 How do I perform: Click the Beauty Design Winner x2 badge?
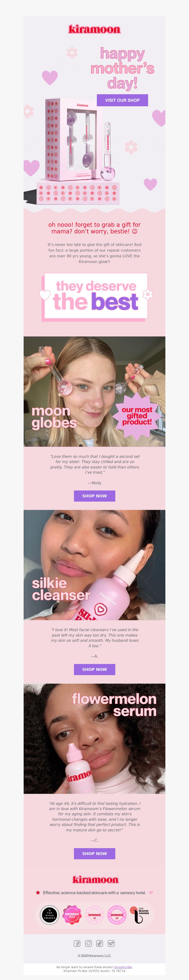click(117, 915)
